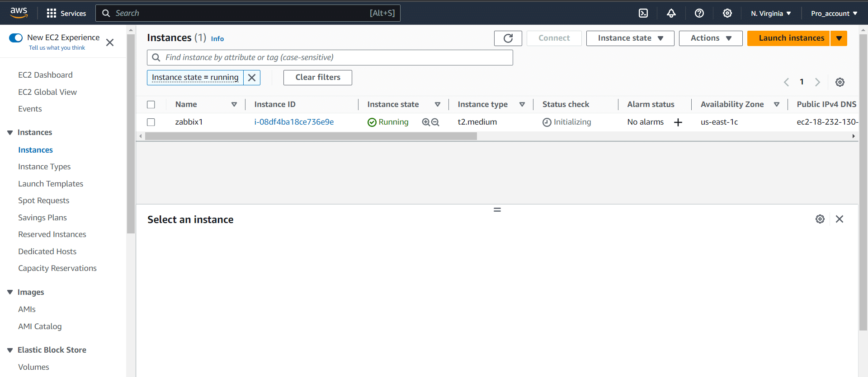868x377 pixels.
Task: Click the Connect button
Action: click(554, 38)
